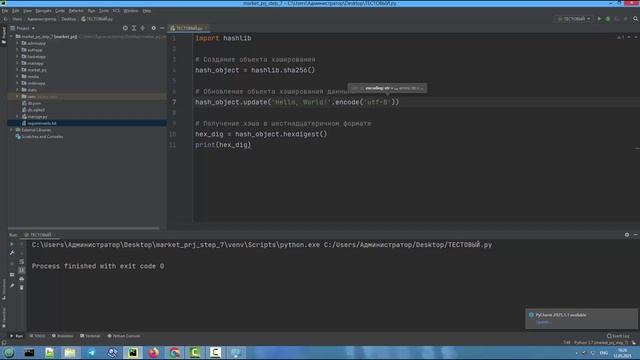Rerun with green arrow in Run panel
The image size is (640, 360).
point(12,244)
